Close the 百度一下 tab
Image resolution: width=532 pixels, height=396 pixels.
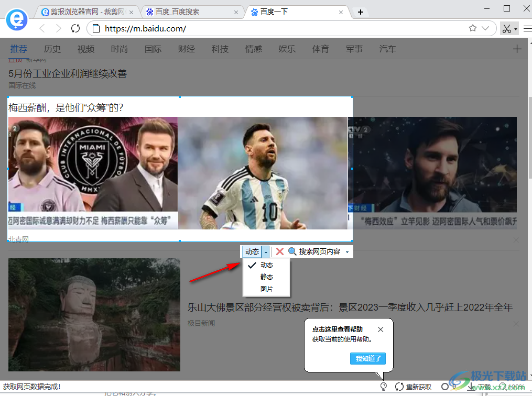[x=341, y=12]
